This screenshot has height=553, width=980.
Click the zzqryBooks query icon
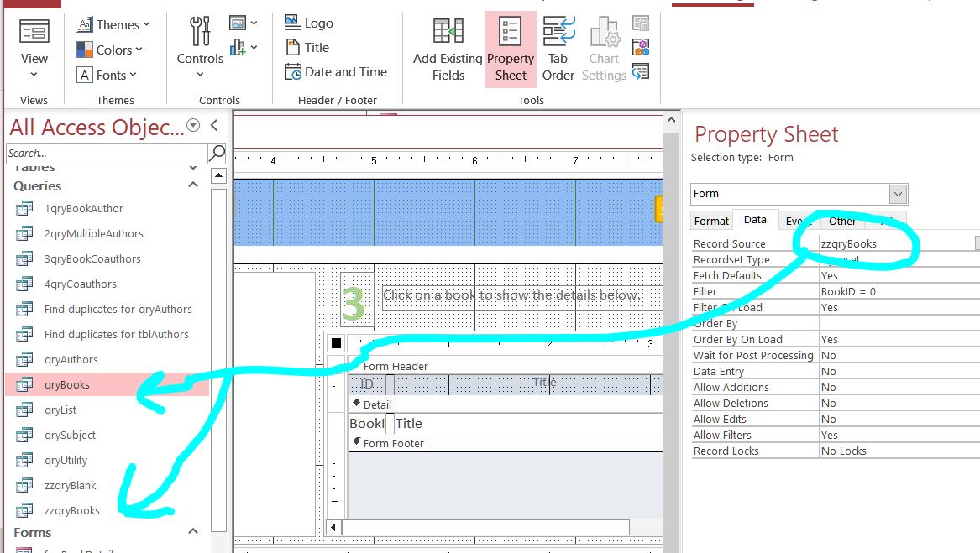click(x=24, y=510)
